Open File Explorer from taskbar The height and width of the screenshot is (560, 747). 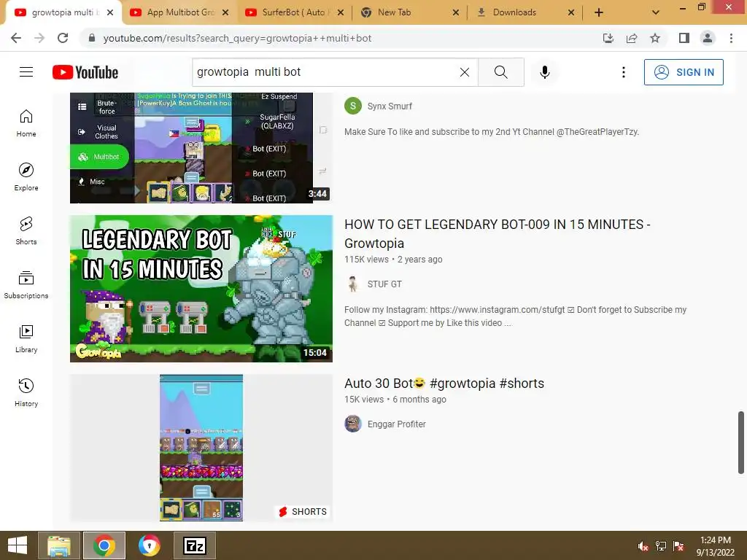tap(59, 545)
